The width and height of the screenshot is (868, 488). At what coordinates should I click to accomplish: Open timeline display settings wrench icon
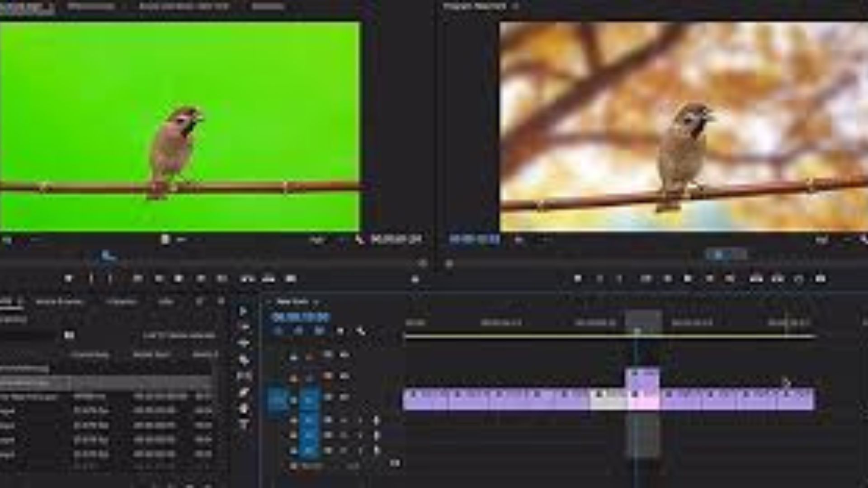click(x=360, y=331)
